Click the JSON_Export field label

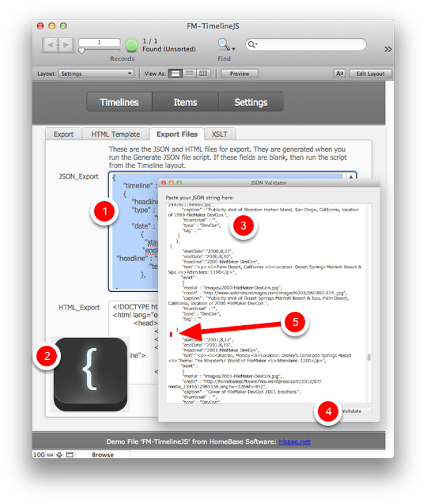click(78, 176)
